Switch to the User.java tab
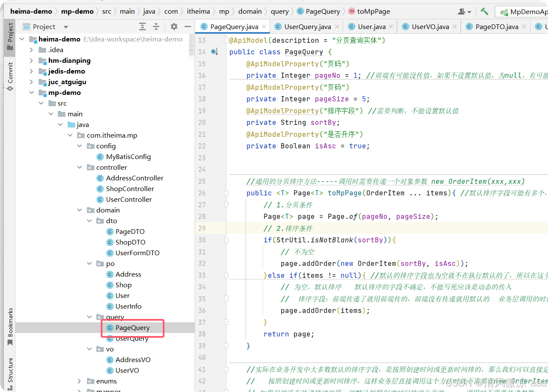The height and width of the screenshot is (392, 548). [x=370, y=27]
